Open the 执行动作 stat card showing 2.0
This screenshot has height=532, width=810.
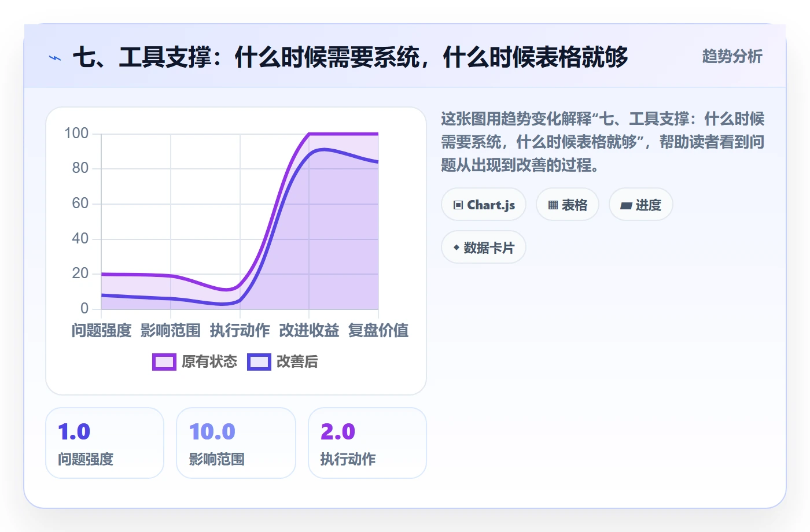pyautogui.click(x=367, y=443)
